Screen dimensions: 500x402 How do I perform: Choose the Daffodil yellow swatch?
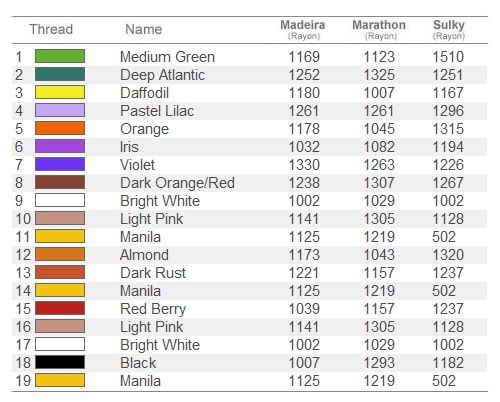[x=60, y=92]
